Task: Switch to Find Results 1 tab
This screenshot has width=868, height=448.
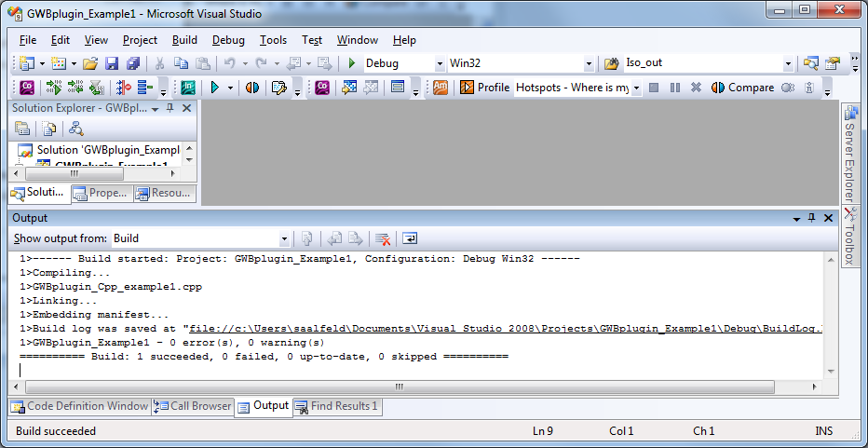Action: click(x=337, y=406)
